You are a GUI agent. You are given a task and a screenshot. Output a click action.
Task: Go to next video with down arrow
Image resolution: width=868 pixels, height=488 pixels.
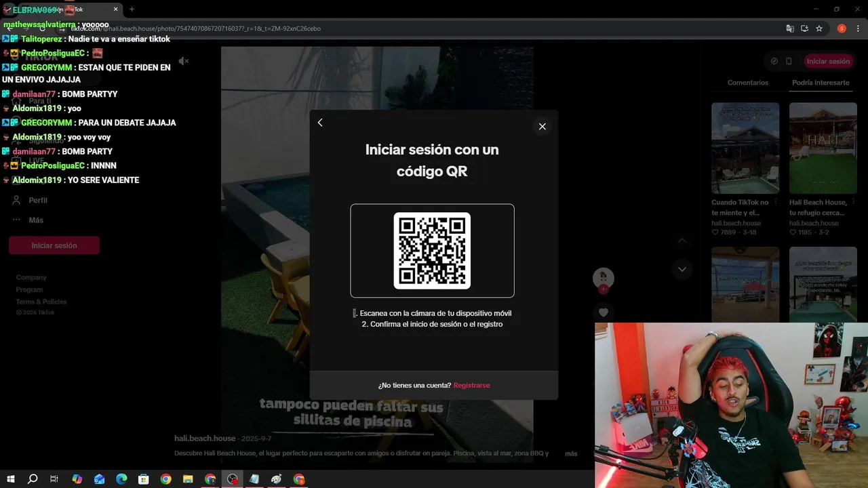click(682, 269)
